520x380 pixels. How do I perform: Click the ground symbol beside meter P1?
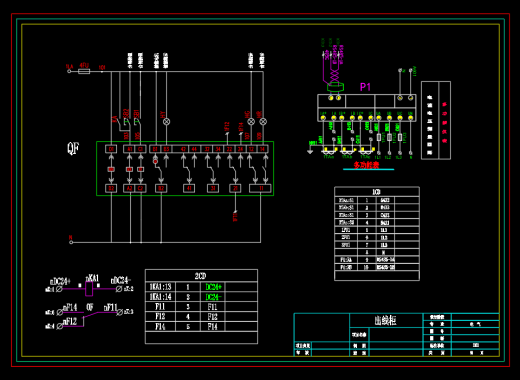310,151
